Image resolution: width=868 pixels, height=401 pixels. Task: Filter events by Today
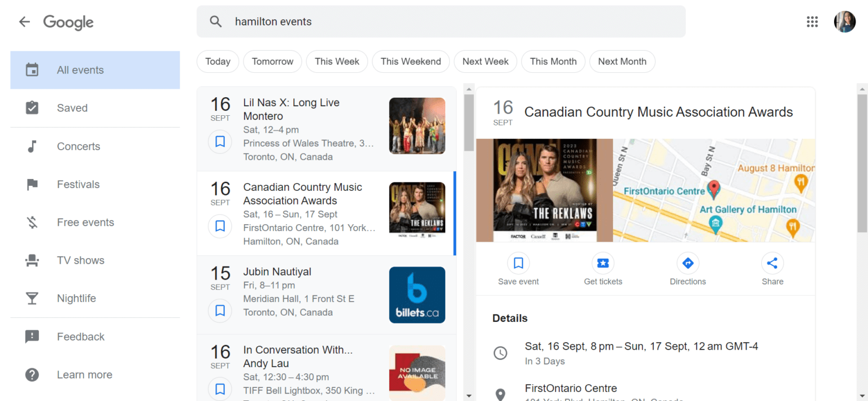[x=218, y=62]
